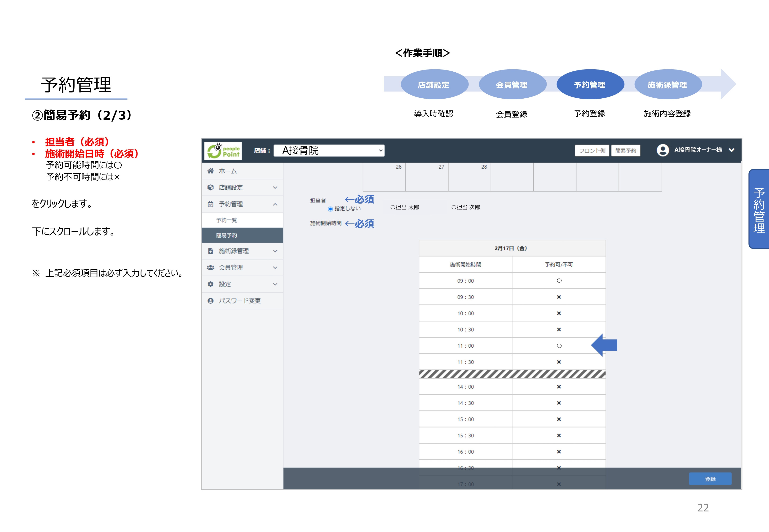Image resolution: width=769 pixels, height=532 pixels.
Task: Expand the 店舗設定 menu chevron
Action: click(275, 187)
